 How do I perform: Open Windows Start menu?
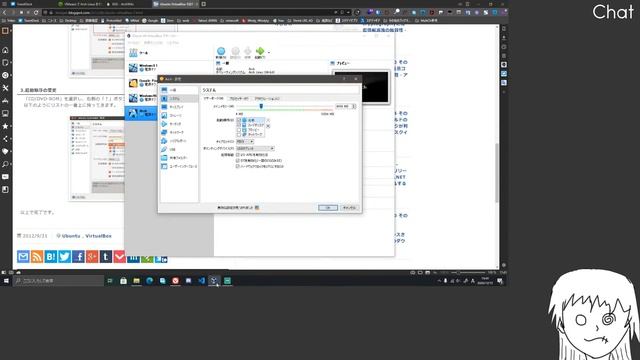[x=6, y=281]
